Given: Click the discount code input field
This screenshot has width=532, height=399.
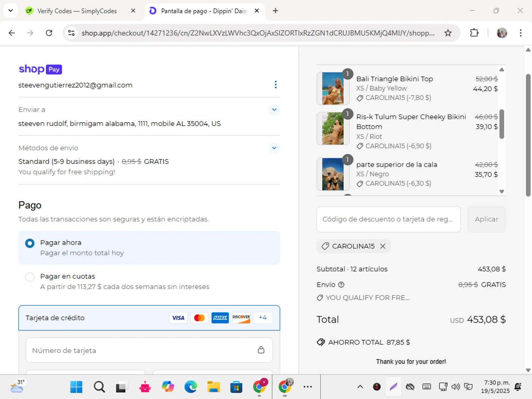Looking at the screenshot, I should pos(389,219).
